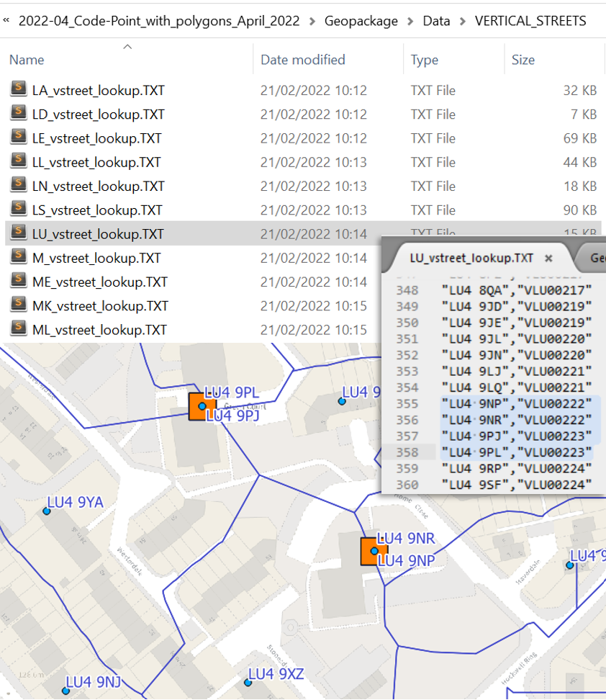The image size is (606, 700).
Task: Click the Sublime Text icon beside LA_vstreet_lookup.TXT
Action: (x=17, y=90)
